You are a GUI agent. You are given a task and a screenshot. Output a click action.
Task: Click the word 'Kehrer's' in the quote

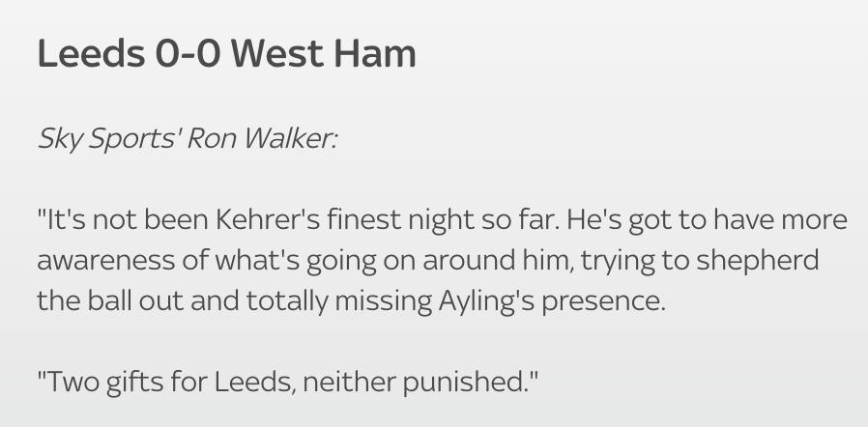(x=268, y=219)
